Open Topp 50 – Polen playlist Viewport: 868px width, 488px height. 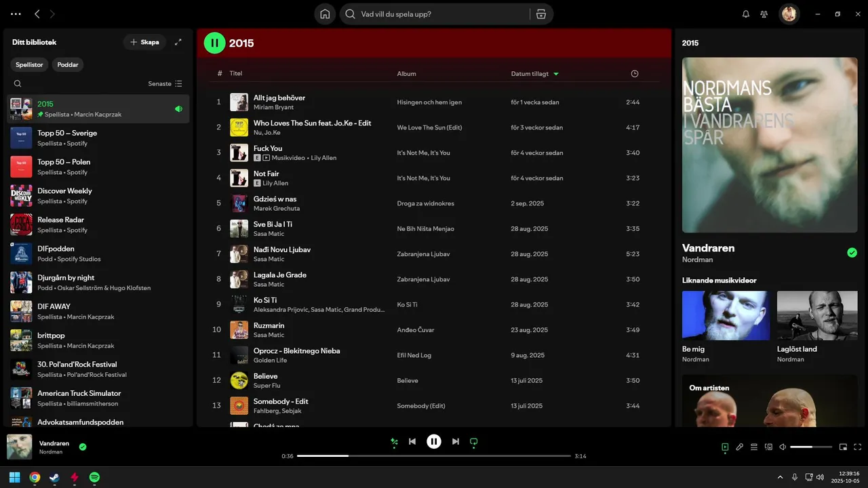[98, 167]
